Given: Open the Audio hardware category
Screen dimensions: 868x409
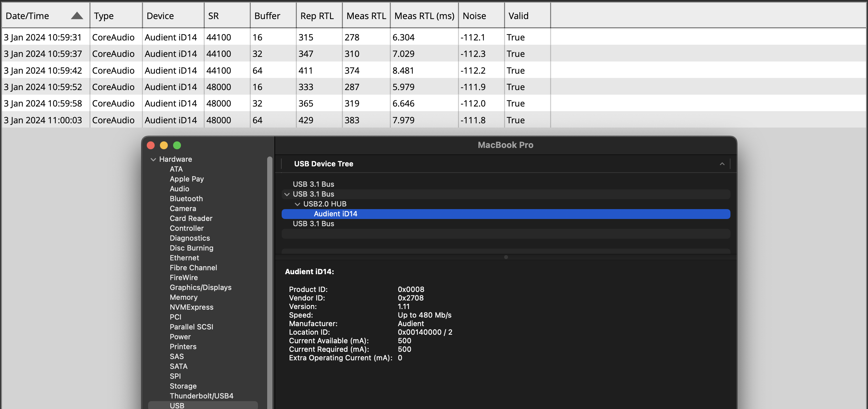Looking at the screenshot, I should tap(179, 189).
